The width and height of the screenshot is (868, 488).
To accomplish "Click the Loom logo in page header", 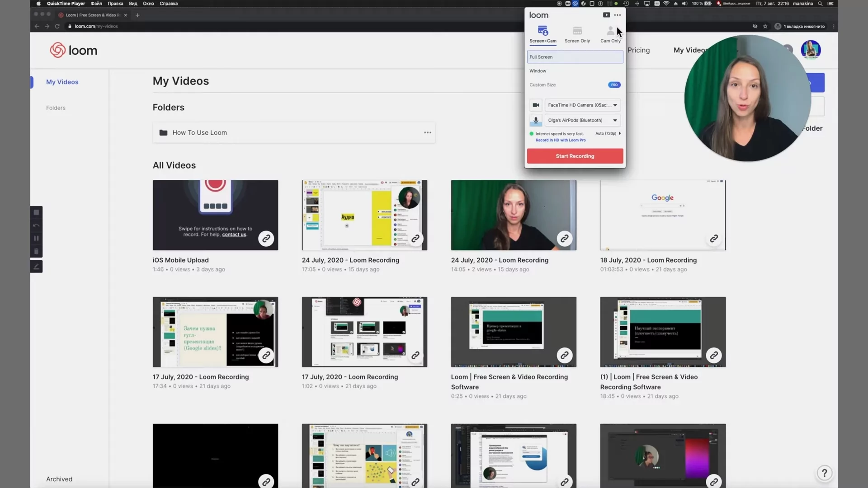I will click(x=73, y=50).
